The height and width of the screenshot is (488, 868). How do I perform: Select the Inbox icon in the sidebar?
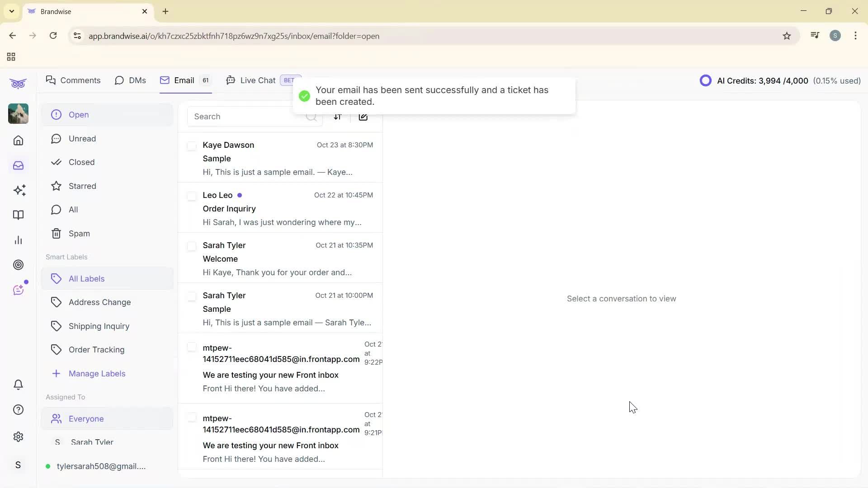pos(18,165)
